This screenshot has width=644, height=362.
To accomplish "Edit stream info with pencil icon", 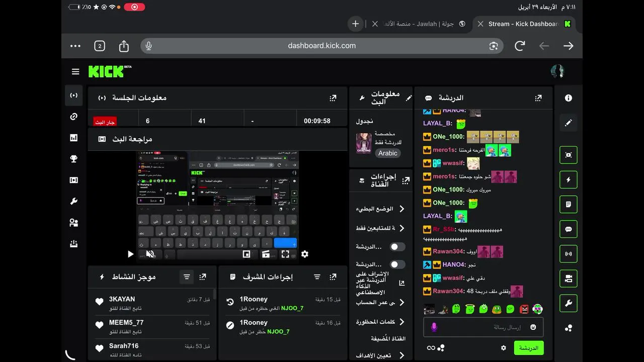I will pos(409,98).
